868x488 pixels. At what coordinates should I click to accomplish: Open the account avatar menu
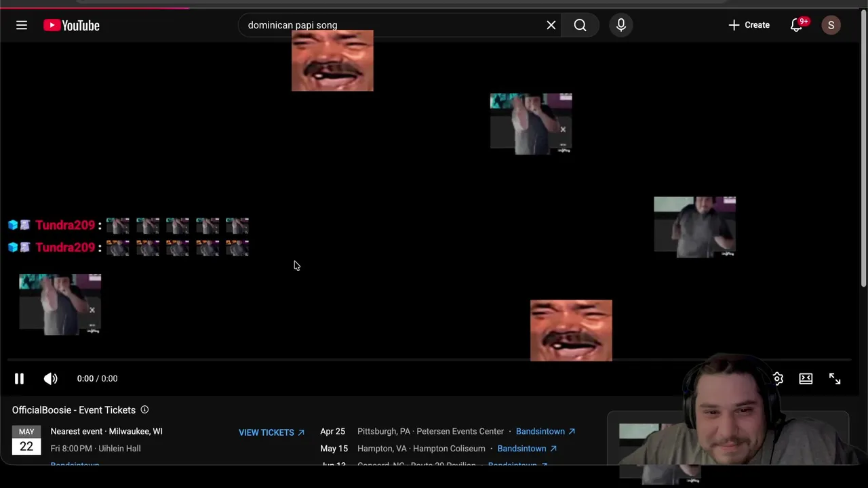tap(831, 25)
